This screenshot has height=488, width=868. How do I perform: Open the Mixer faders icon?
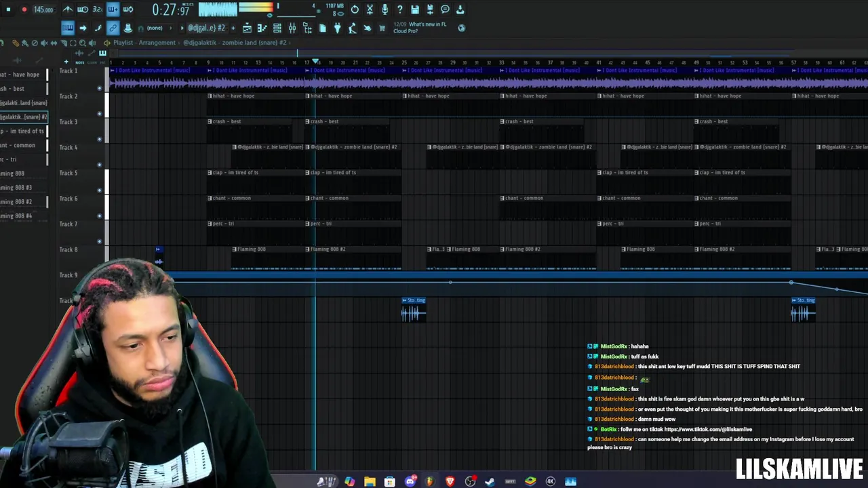[x=292, y=28]
